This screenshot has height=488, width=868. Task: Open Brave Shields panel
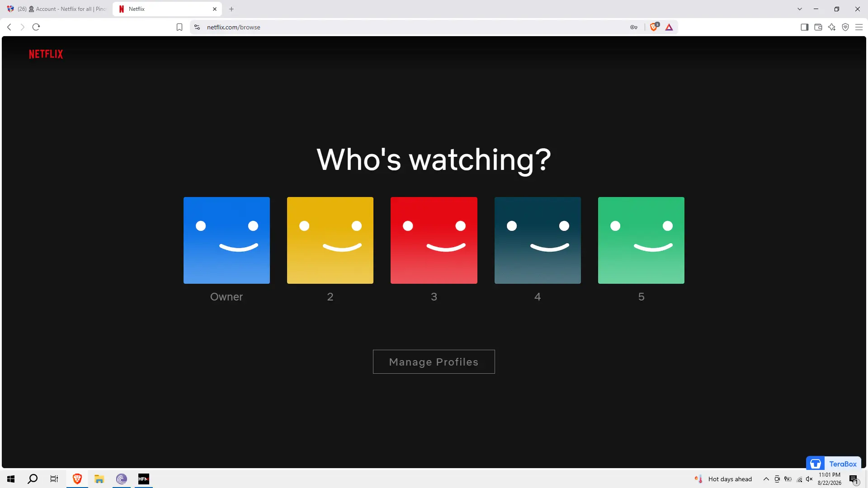click(x=654, y=27)
